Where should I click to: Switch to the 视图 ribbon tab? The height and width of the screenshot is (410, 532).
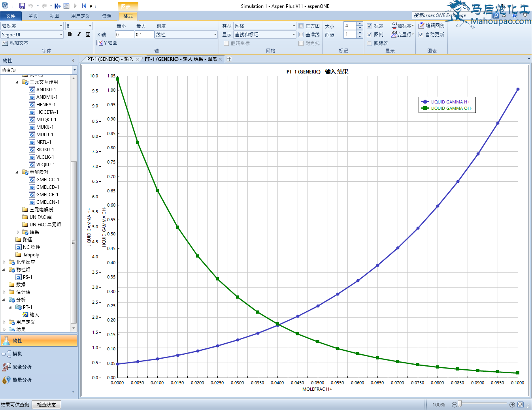click(x=55, y=16)
